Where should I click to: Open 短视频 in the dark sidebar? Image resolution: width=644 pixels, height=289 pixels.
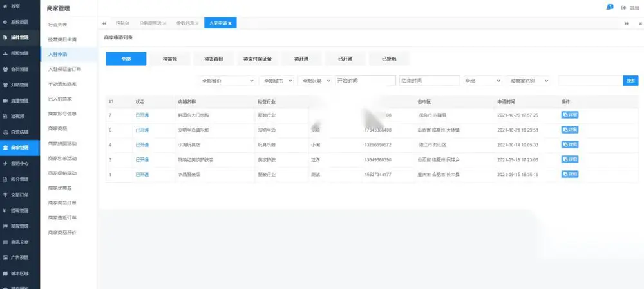pyautogui.click(x=20, y=116)
